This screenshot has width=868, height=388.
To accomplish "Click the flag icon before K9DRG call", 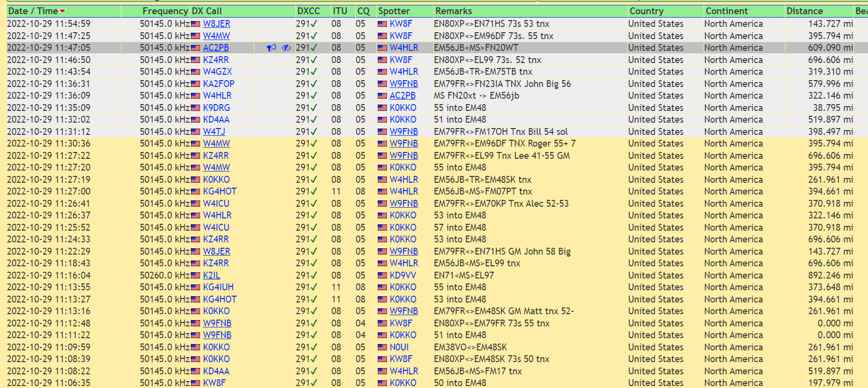I will coord(196,108).
